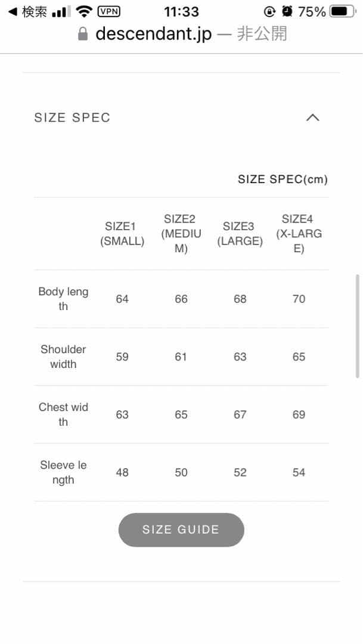Tap the padlock icon in address bar

click(x=83, y=34)
